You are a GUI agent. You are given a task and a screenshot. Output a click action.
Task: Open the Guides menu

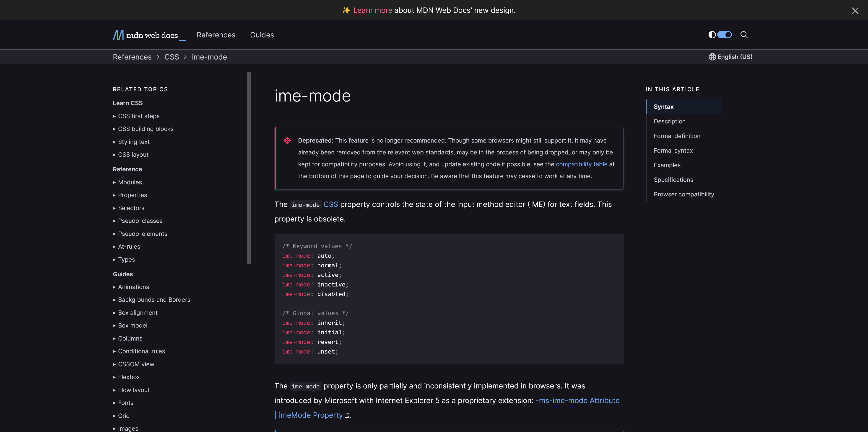pos(262,35)
